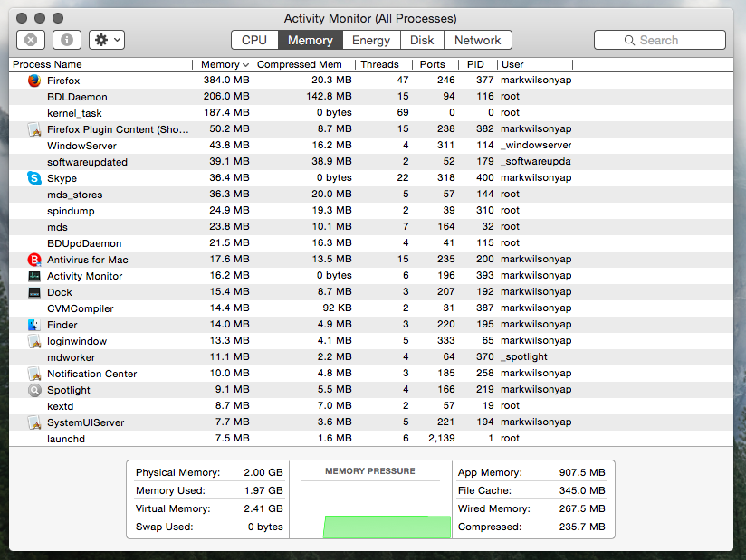Click the Force Quit process button
Image resolution: width=746 pixels, height=560 pixels.
(31, 40)
